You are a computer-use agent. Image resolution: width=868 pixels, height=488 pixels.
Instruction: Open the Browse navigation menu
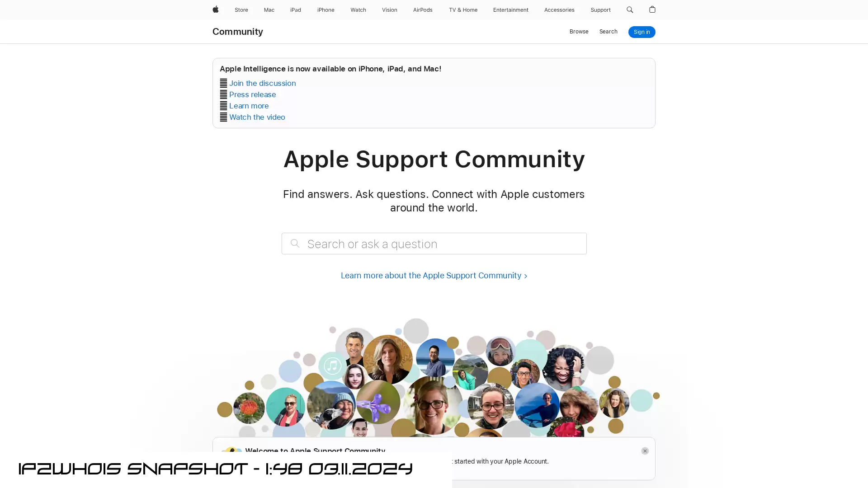(579, 31)
